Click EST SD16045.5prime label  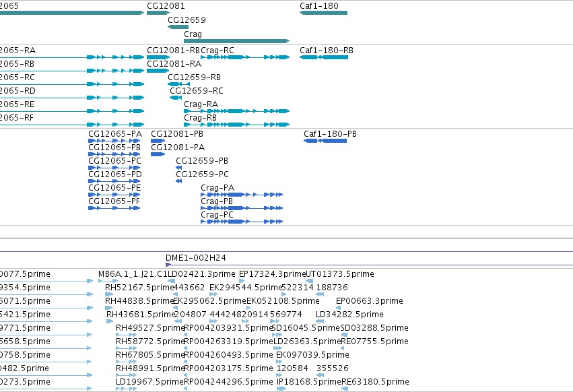tap(306, 329)
